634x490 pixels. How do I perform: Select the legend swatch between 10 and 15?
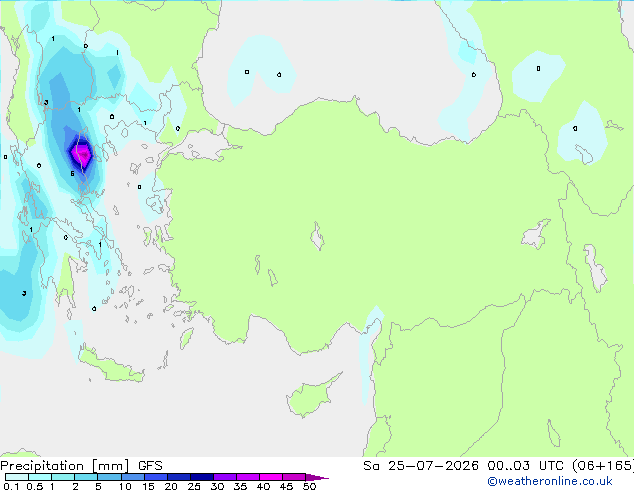click(132, 477)
